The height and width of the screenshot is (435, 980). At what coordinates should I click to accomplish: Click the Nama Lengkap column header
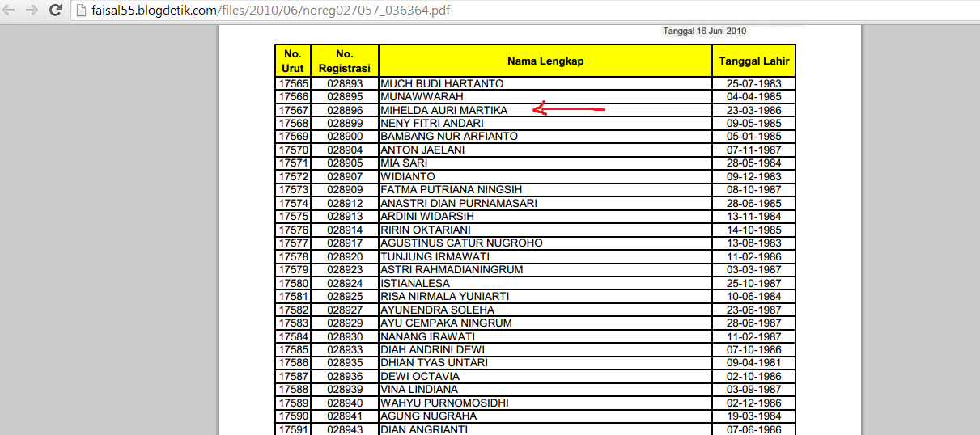click(545, 61)
